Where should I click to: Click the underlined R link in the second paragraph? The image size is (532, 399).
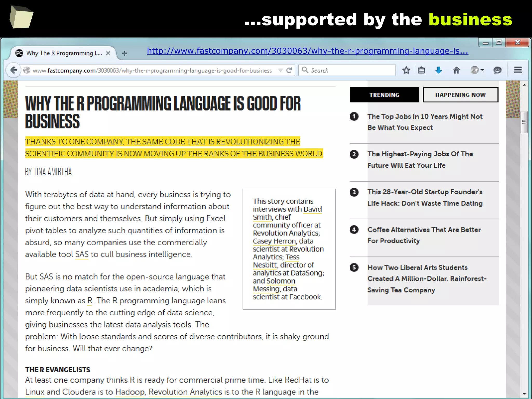pyautogui.click(x=90, y=301)
